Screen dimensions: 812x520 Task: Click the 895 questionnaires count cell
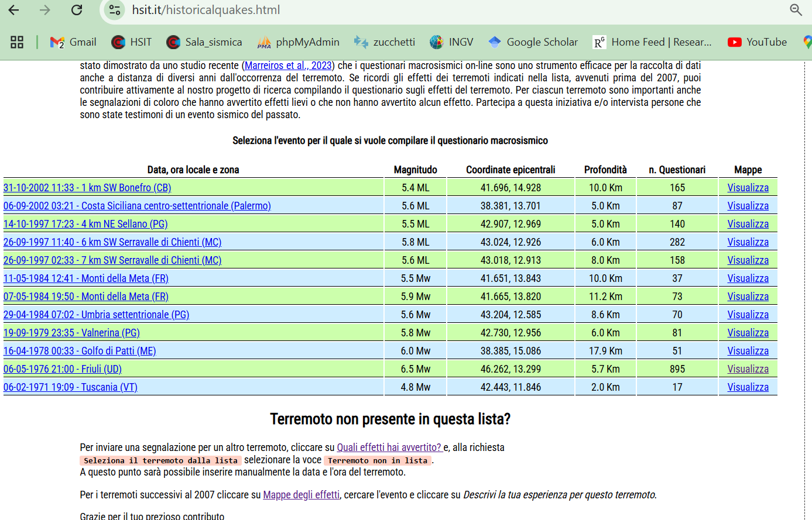point(677,369)
